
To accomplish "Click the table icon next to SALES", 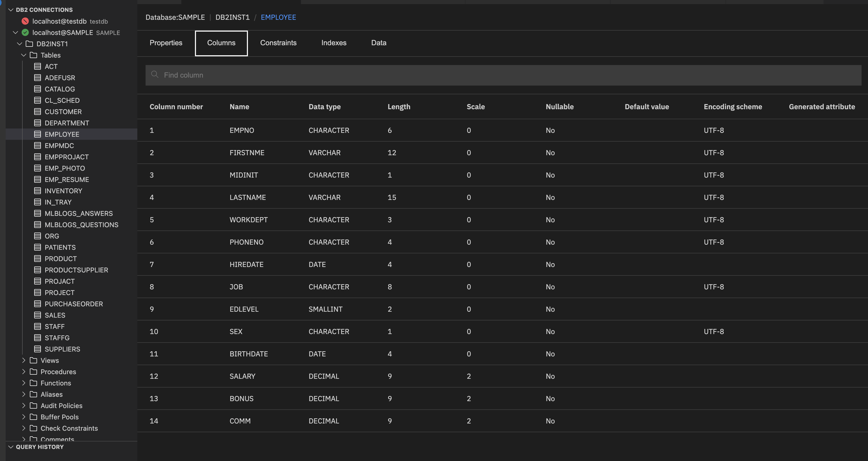I will 38,315.
